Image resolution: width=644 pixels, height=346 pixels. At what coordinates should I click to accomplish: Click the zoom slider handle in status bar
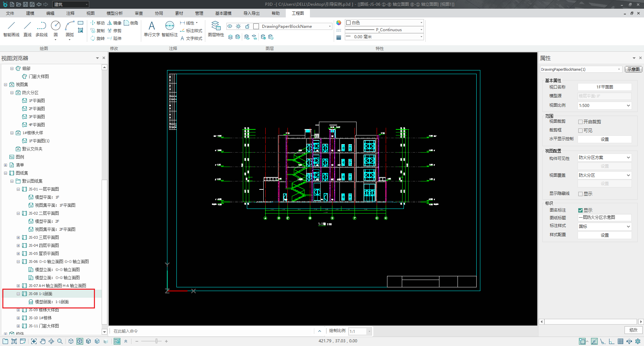pos(156,341)
